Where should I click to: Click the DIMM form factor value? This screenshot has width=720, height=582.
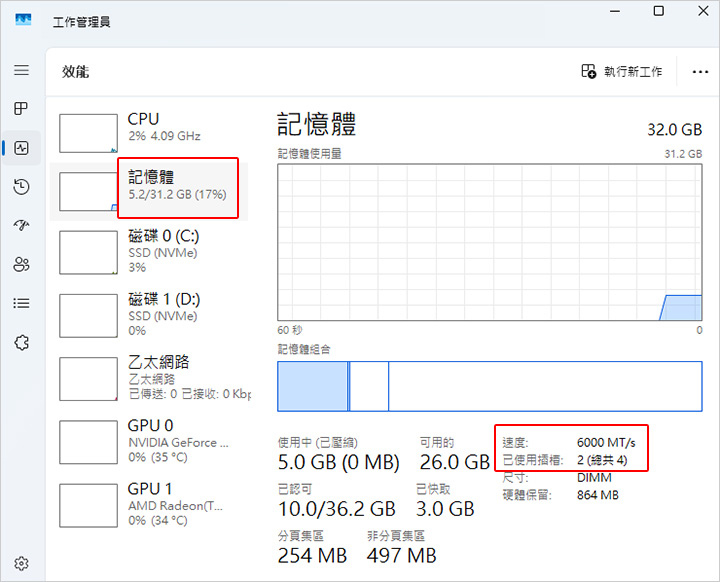click(x=594, y=478)
